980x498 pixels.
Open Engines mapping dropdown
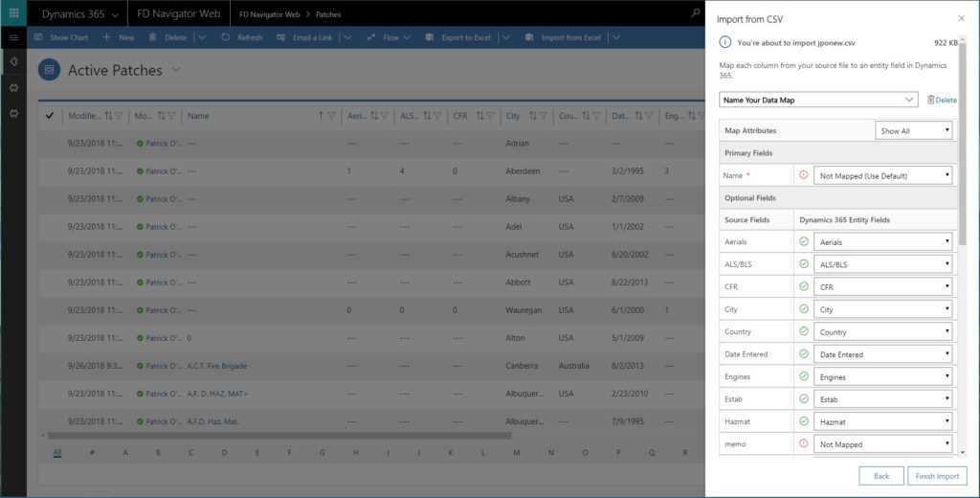pyautogui.click(x=883, y=377)
